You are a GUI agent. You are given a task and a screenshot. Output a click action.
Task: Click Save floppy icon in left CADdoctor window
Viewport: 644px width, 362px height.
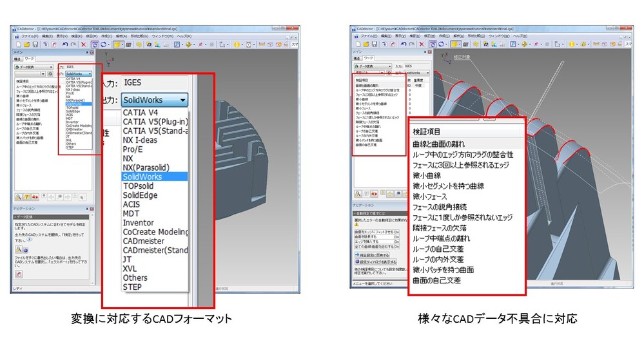(35, 44)
